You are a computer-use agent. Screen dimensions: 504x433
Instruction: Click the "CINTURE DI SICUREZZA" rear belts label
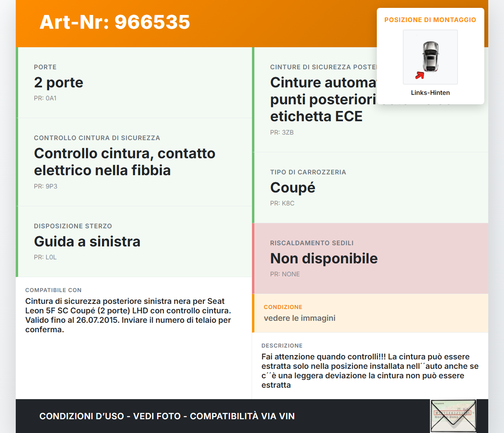323,67
